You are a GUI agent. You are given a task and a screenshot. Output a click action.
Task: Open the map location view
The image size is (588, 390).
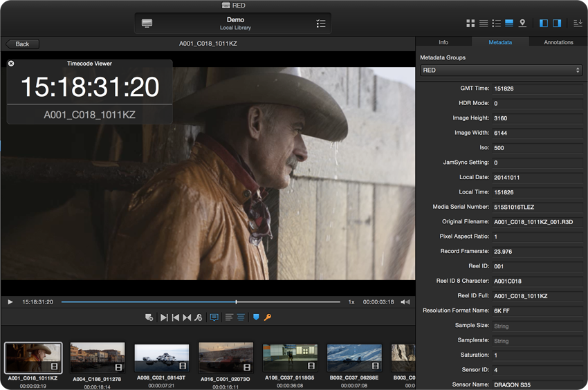point(522,24)
